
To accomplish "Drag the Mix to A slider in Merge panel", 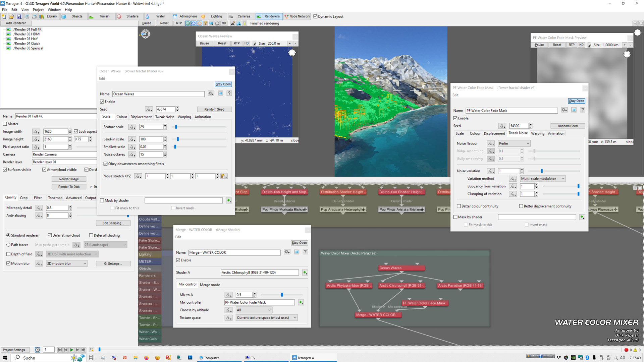I will click(x=282, y=294).
